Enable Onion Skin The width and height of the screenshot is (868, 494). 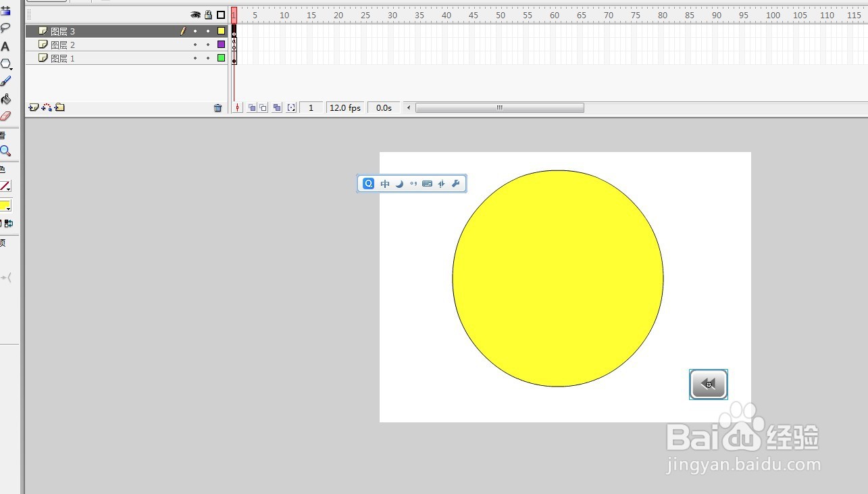(x=252, y=107)
